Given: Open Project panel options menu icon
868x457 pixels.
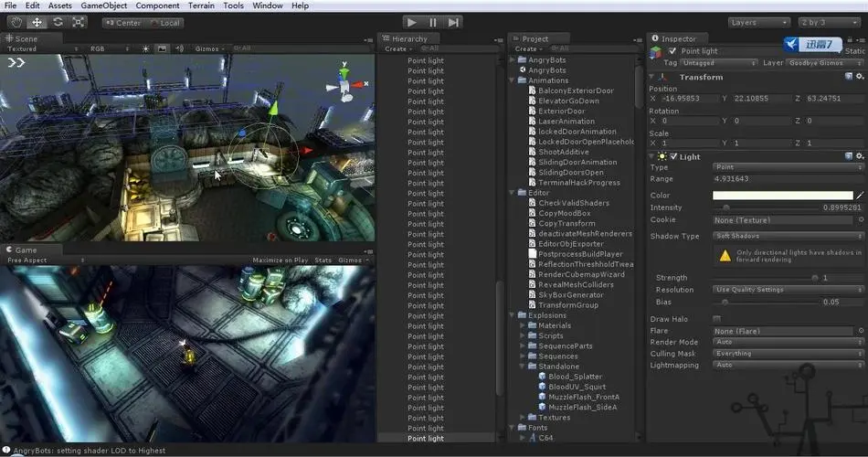Looking at the screenshot, I should [638, 40].
